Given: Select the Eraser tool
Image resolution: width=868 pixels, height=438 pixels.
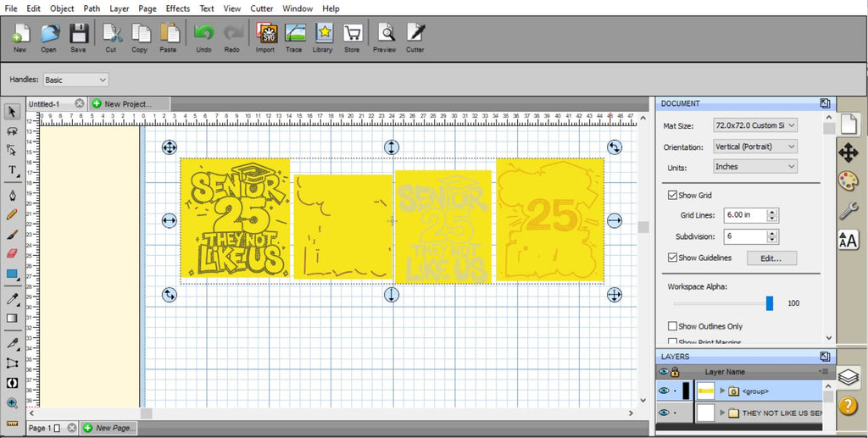Looking at the screenshot, I should click(x=12, y=252).
